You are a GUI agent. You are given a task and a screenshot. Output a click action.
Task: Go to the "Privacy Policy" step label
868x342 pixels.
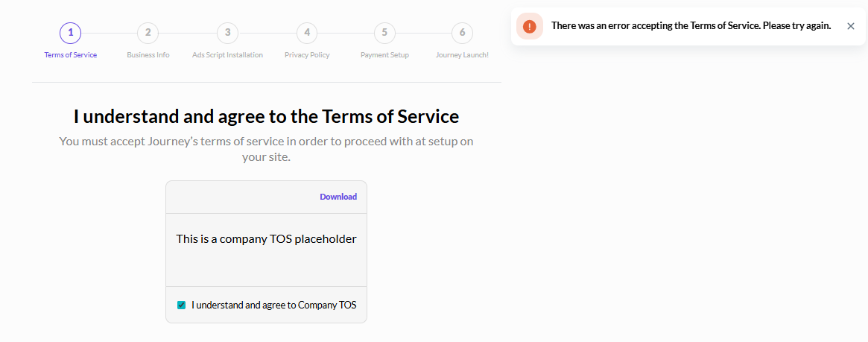click(x=306, y=55)
